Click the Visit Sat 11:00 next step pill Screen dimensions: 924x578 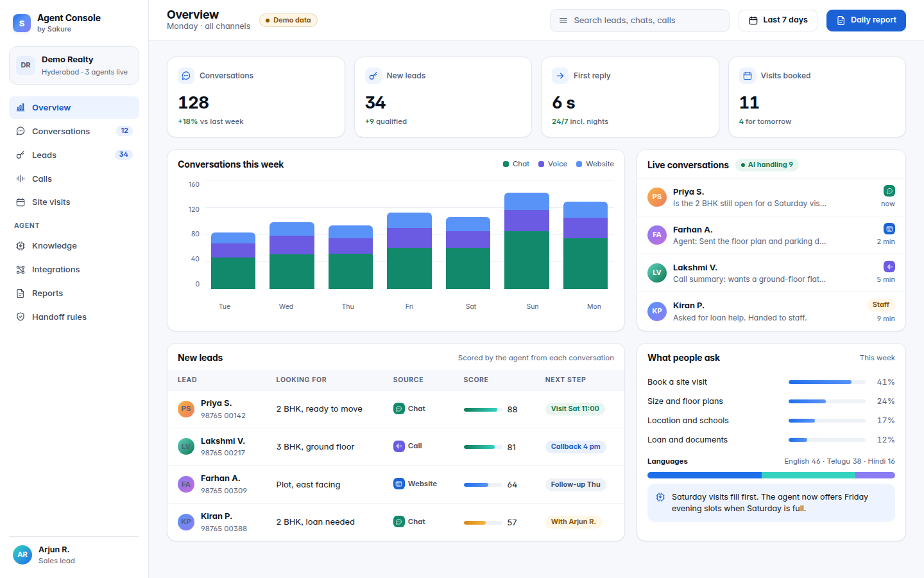point(575,409)
